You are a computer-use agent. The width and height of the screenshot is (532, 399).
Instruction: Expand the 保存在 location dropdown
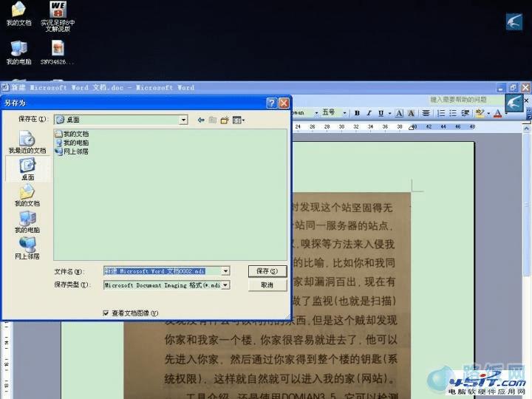click(x=183, y=120)
